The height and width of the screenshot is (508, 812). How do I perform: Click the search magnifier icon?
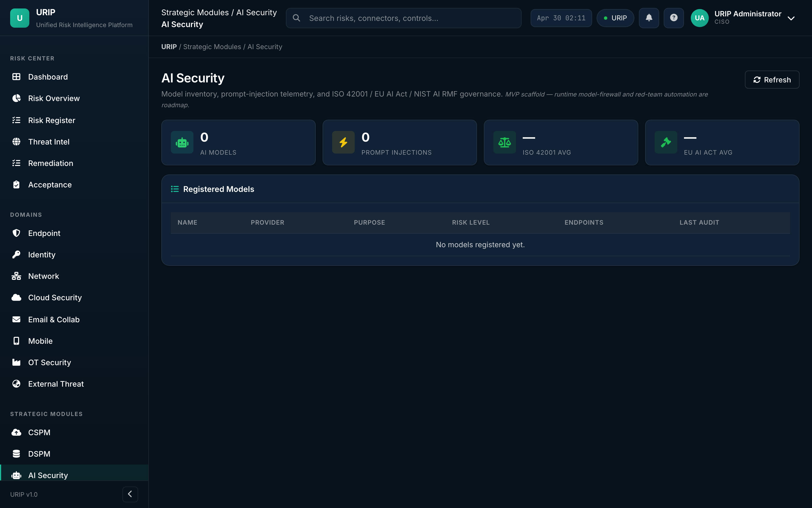[x=296, y=18]
